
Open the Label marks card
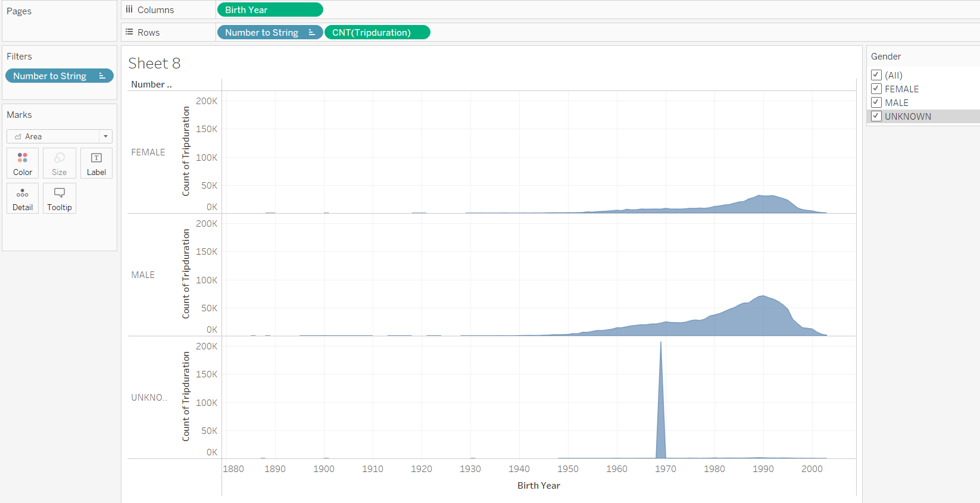(x=96, y=163)
